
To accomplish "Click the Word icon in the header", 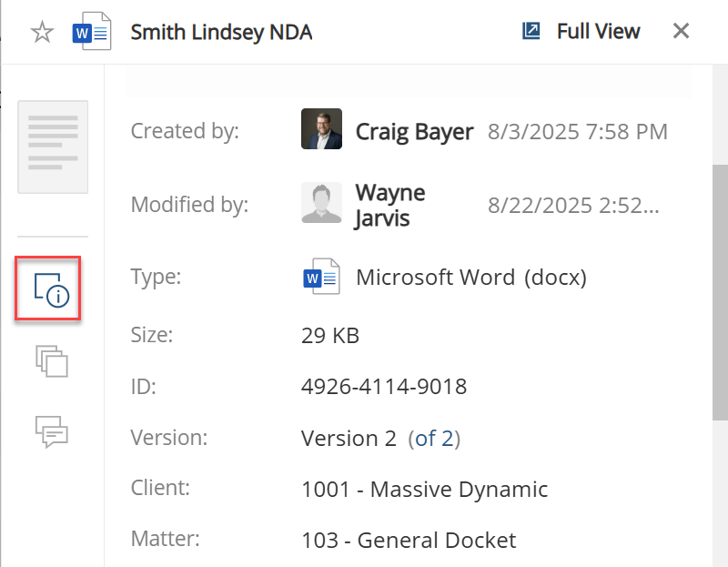I will pos(91,32).
